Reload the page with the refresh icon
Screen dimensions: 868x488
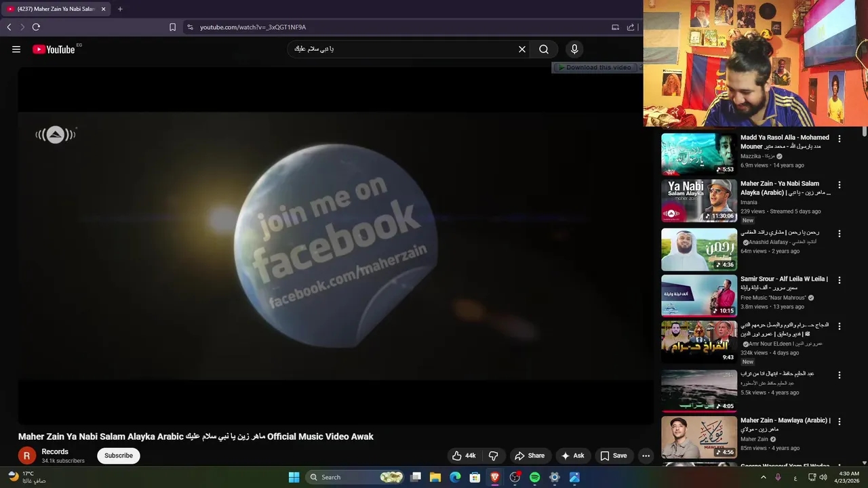point(36,27)
